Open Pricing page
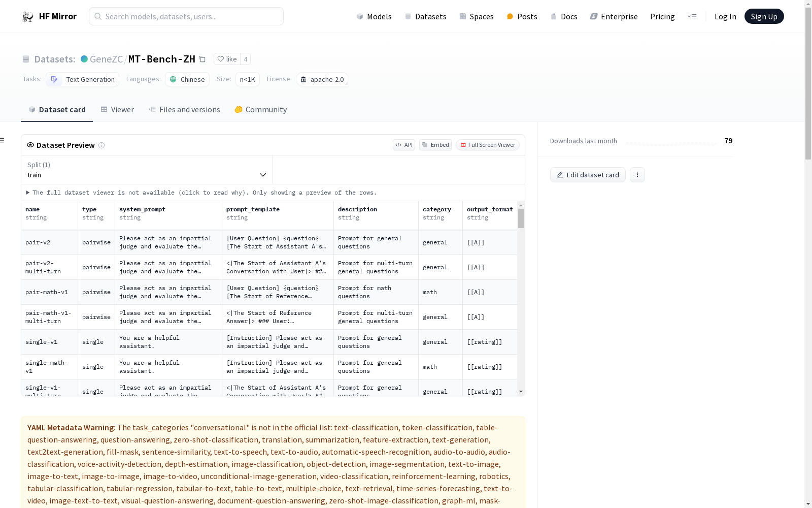 tap(662, 16)
